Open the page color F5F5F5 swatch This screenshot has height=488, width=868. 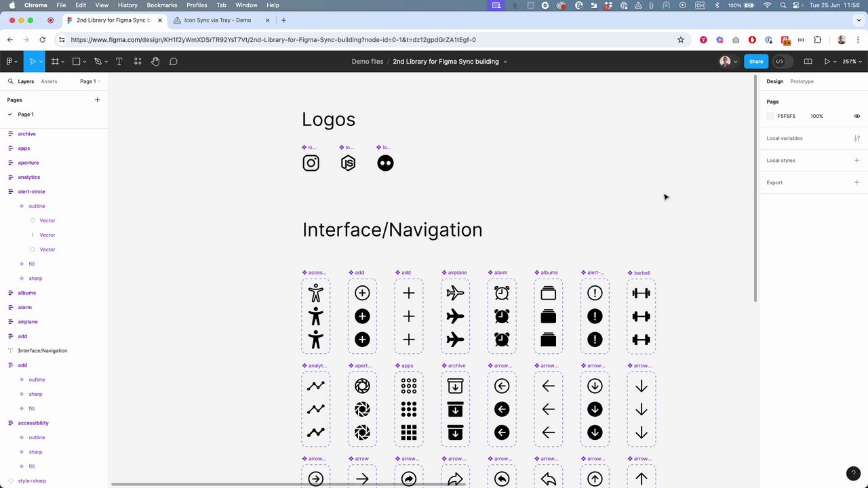tap(770, 116)
